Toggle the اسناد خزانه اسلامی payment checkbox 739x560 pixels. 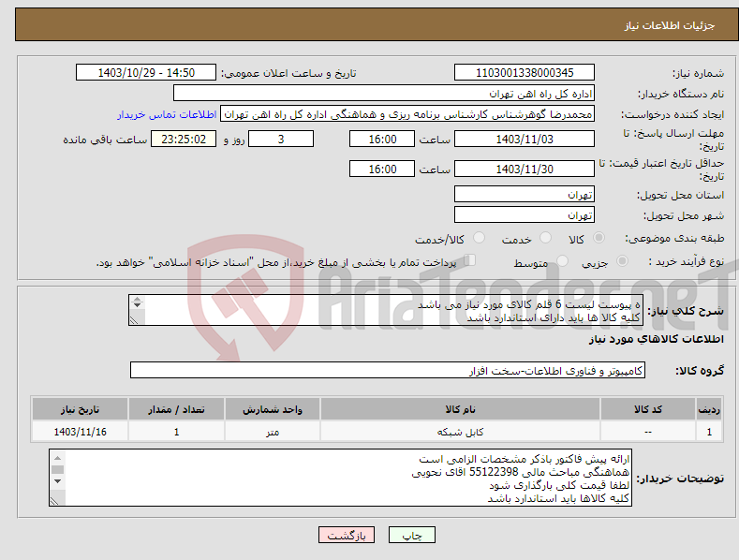pos(470,260)
